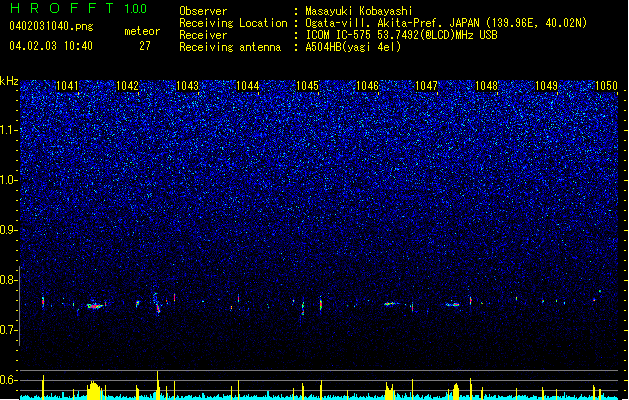Click the Receiver label

[x=203, y=35]
